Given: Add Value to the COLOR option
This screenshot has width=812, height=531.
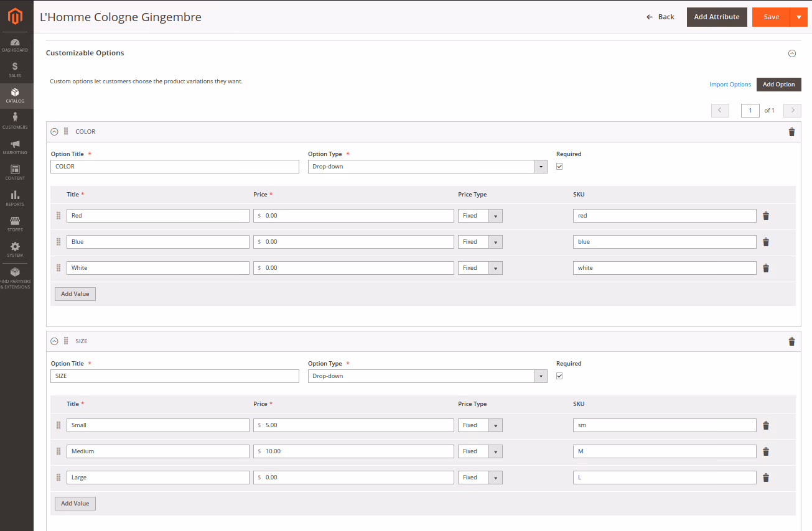Looking at the screenshot, I should pyautogui.click(x=75, y=294).
